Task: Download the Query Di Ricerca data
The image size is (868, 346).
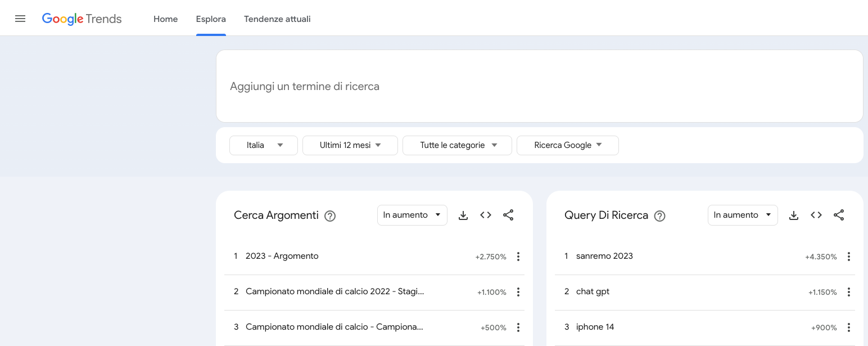Action: 794,215
